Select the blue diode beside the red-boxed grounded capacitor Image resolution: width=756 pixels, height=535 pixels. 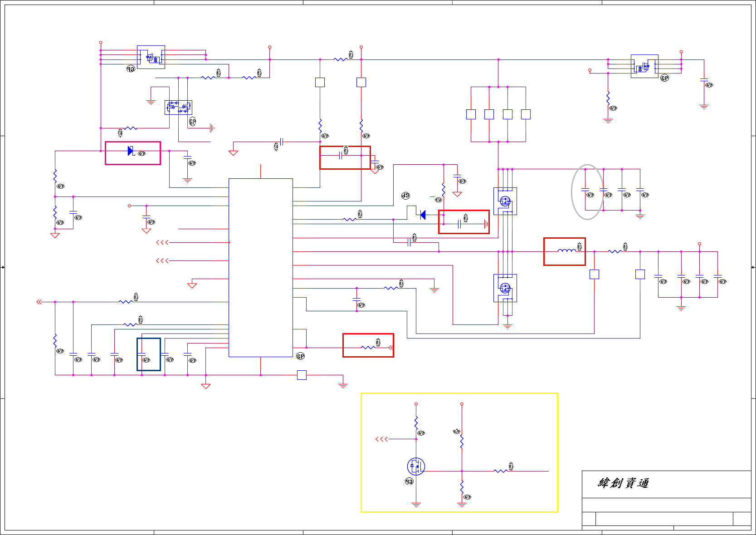click(423, 215)
